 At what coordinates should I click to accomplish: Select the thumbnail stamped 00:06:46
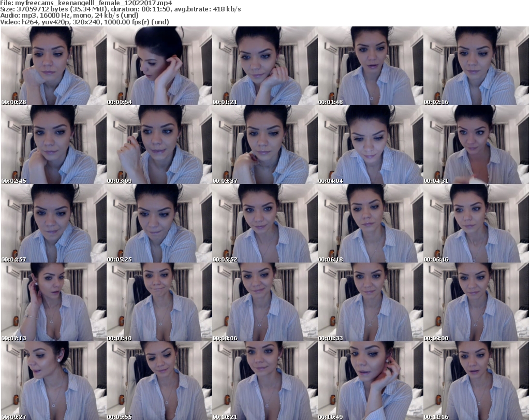(476, 224)
